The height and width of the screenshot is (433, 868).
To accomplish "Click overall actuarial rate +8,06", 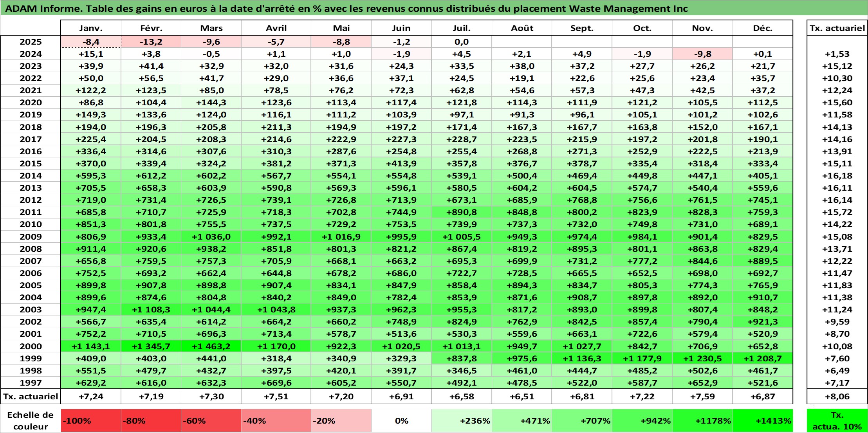I will point(837,397).
